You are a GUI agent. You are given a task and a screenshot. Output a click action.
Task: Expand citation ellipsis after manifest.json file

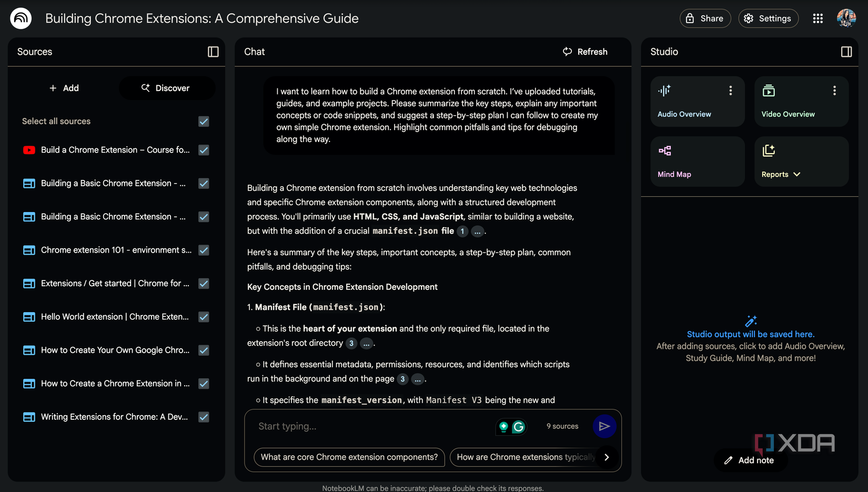click(x=477, y=232)
